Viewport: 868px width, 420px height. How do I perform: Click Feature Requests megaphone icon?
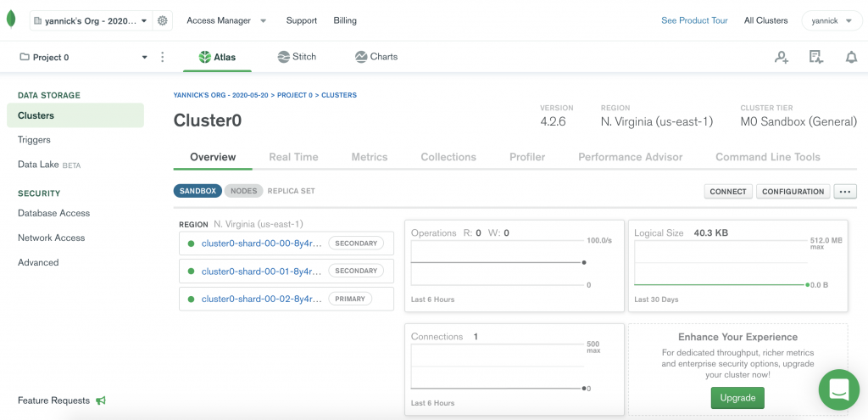(100, 400)
